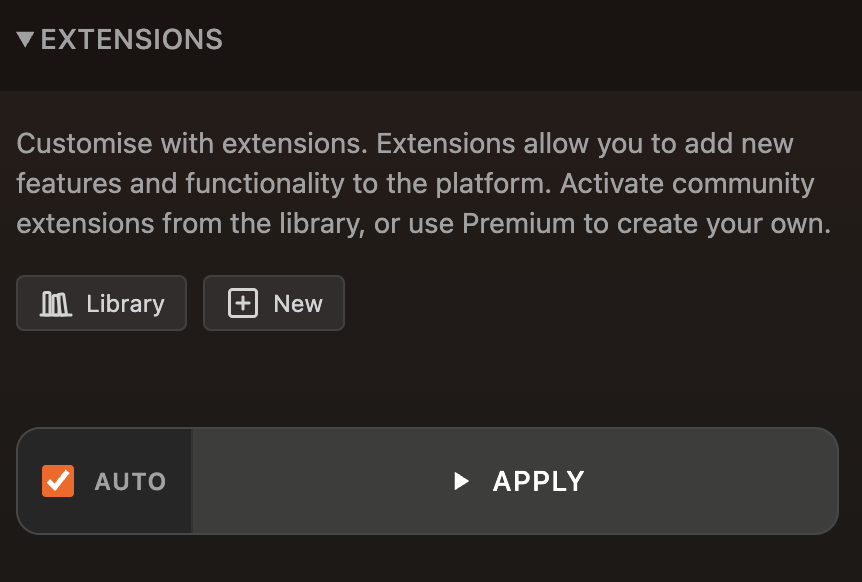The height and width of the screenshot is (582, 862).
Task: Click the gray area of the APPLY bar
Action: coord(515,481)
